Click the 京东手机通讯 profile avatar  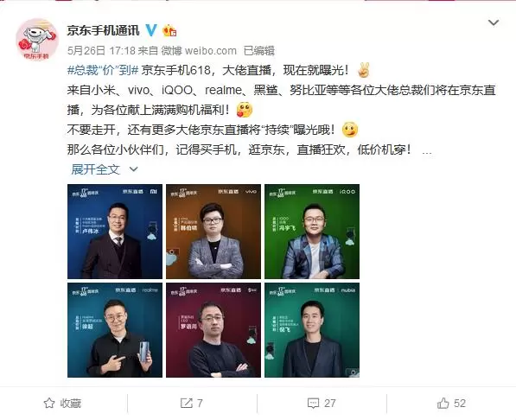tap(37, 40)
